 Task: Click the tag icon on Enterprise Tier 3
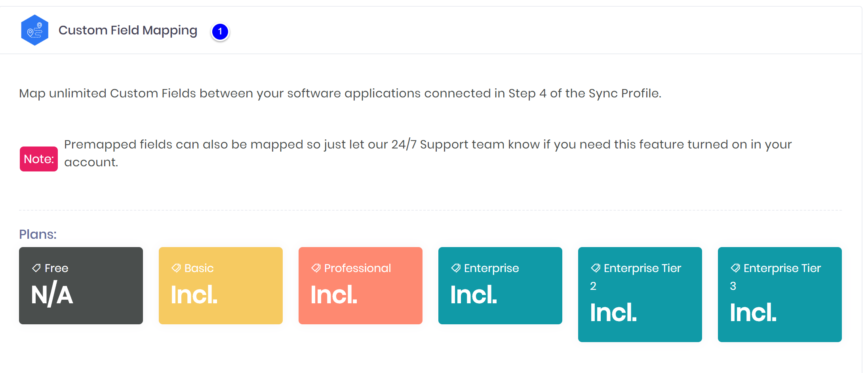click(x=735, y=268)
